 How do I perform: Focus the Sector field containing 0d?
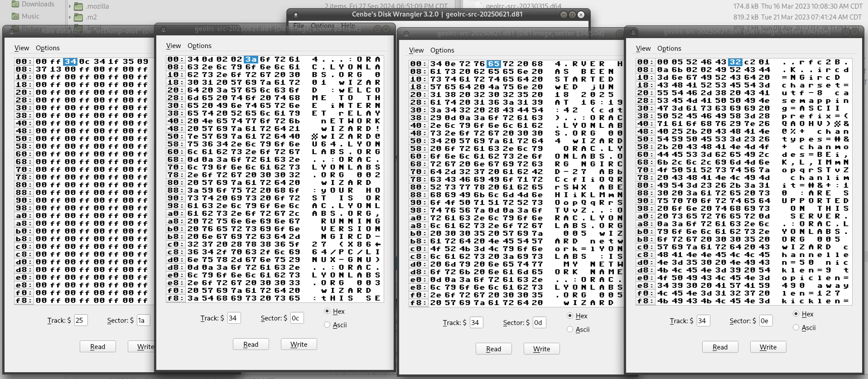pyautogui.click(x=540, y=322)
